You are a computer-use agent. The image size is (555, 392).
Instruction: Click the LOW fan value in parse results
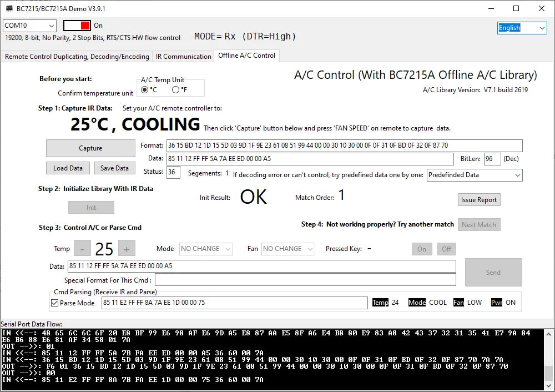[x=475, y=303]
